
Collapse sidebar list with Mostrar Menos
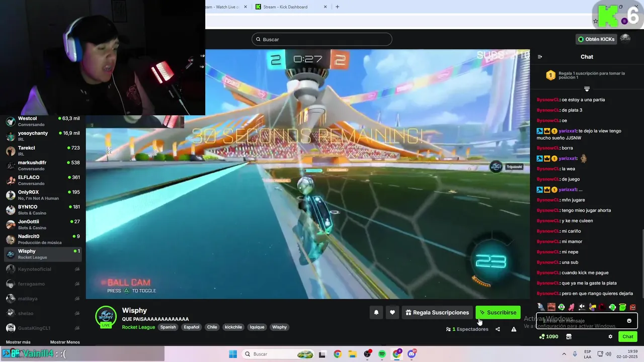tap(65, 342)
